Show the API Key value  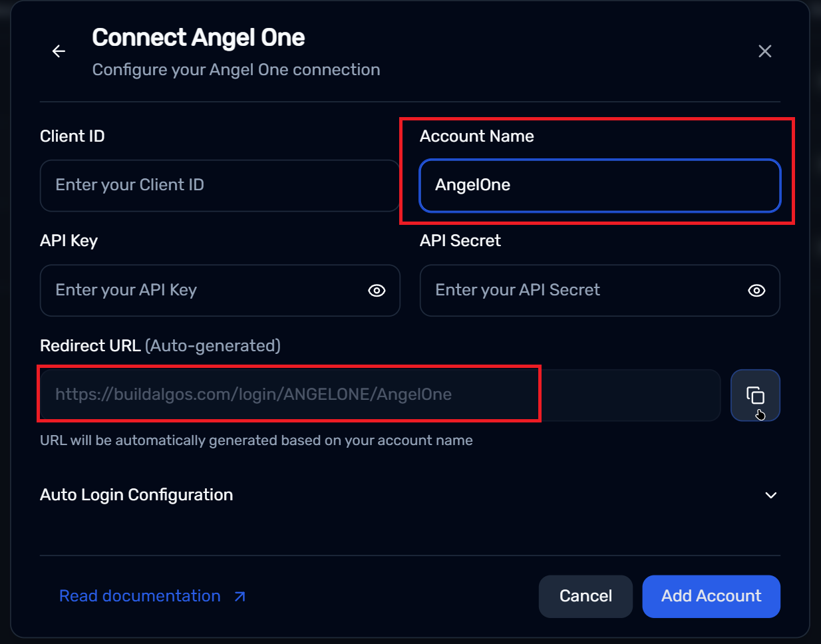377,291
